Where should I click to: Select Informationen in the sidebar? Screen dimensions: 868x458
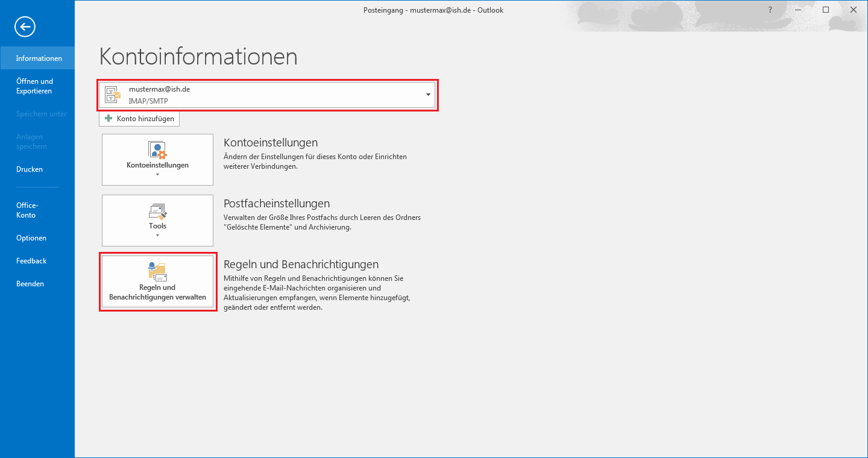point(39,58)
